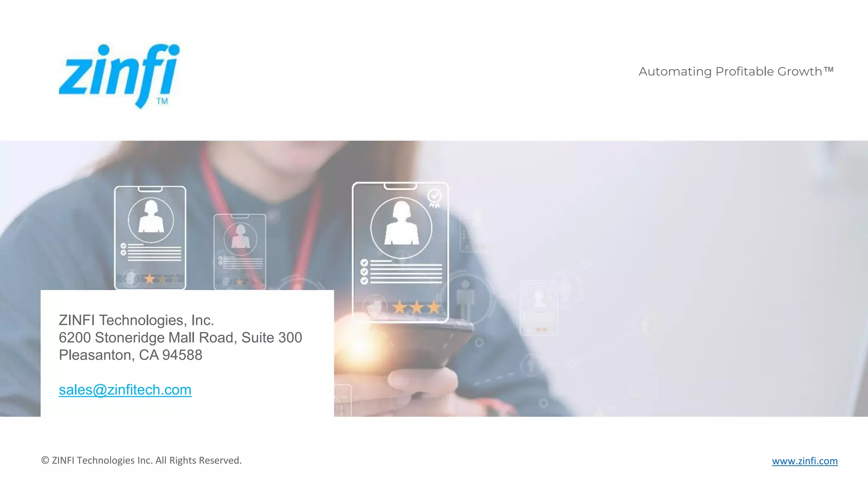This screenshot has height=489, width=868.
Task: Click the ZINFI Technologies, Inc. company name
Action: point(136,320)
